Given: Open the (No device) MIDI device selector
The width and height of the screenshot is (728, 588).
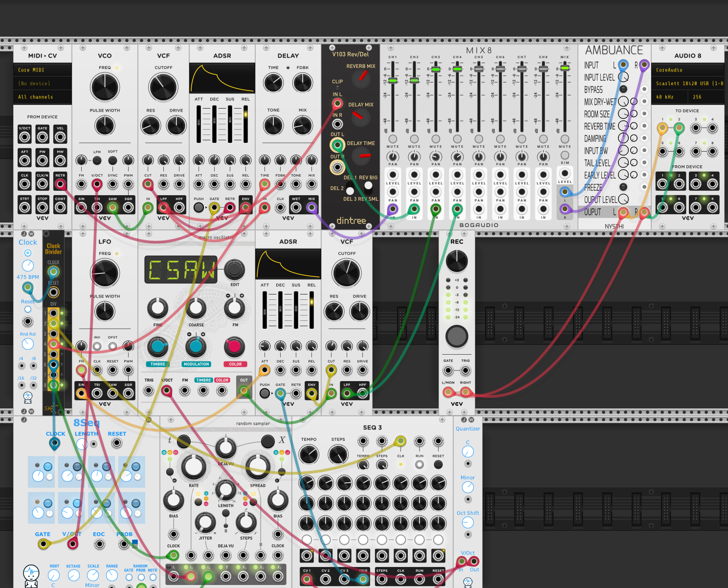Looking at the screenshot, I should point(42,83).
